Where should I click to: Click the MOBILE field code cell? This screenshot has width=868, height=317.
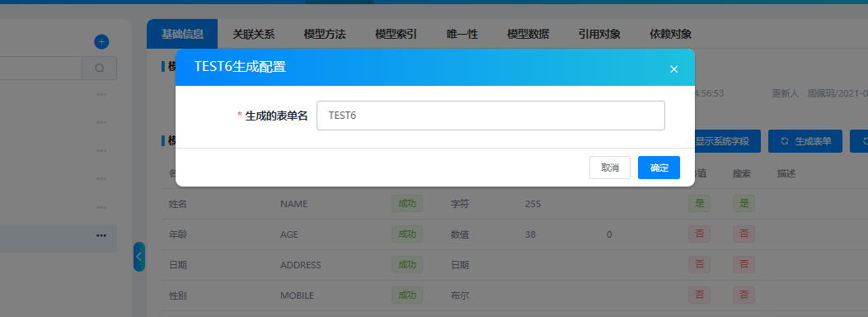[x=298, y=296]
